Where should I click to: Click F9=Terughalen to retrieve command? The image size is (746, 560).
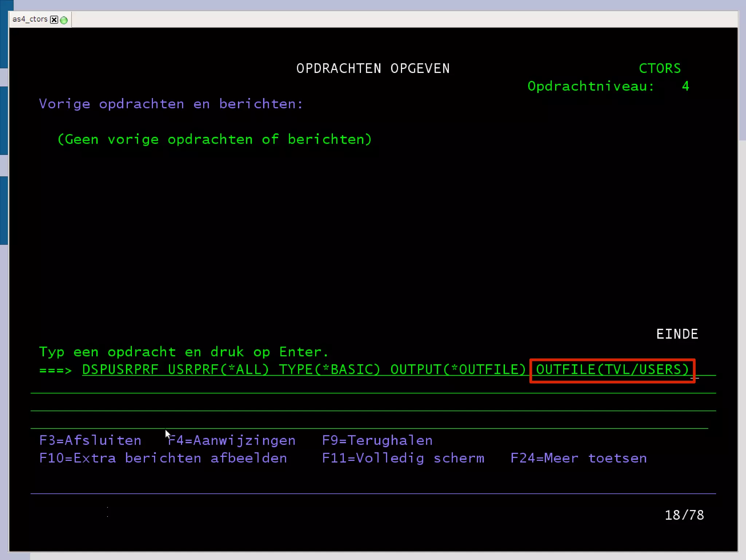click(x=377, y=440)
